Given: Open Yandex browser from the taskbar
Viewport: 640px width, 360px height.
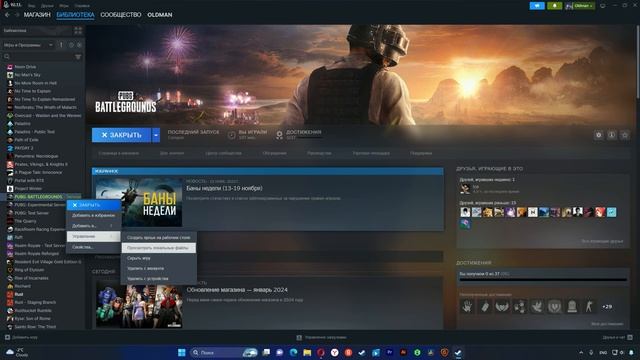Looking at the screenshot, I should pyautogui.click(x=334, y=352).
